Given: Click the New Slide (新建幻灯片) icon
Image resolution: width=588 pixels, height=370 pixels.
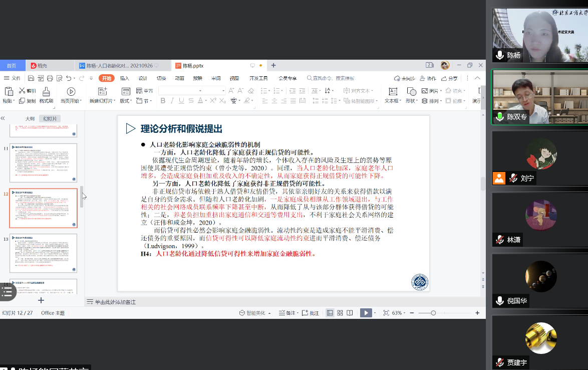Looking at the screenshot, I should click(x=103, y=91).
